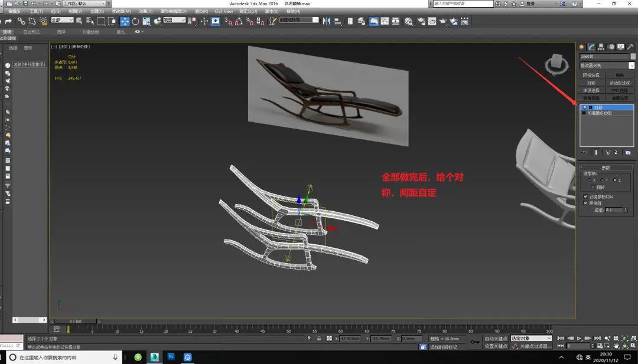Open Photoshop from the Windows taskbar
The height and width of the screenshot is (364, 638).
pyautogui.click(x=171, y=357)
